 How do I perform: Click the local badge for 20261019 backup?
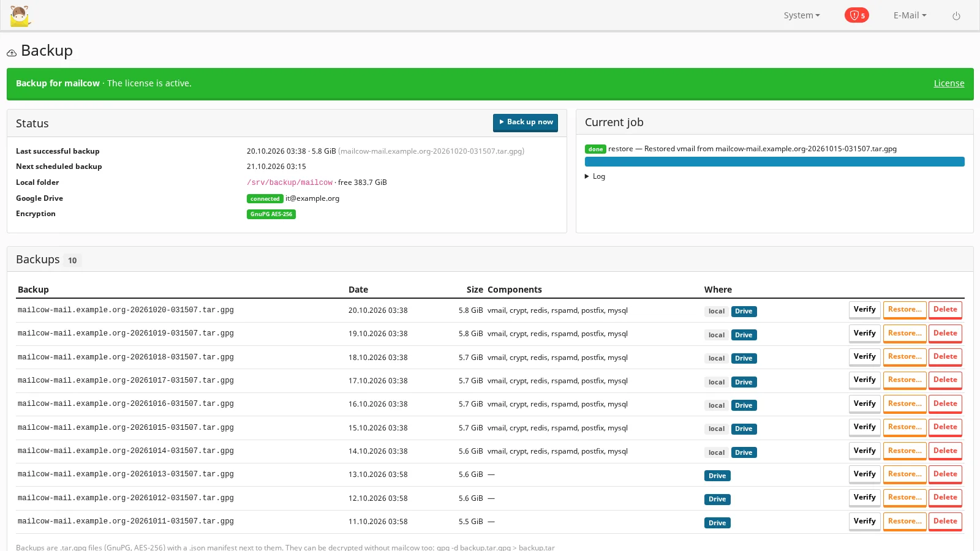[x=716, y=335]
